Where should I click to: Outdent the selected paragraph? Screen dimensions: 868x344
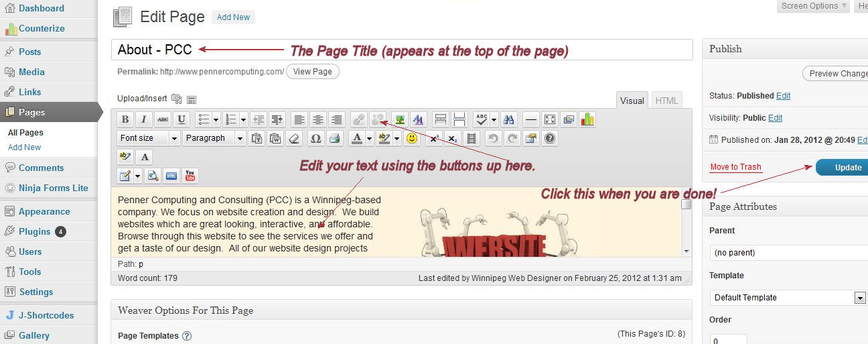259,120
